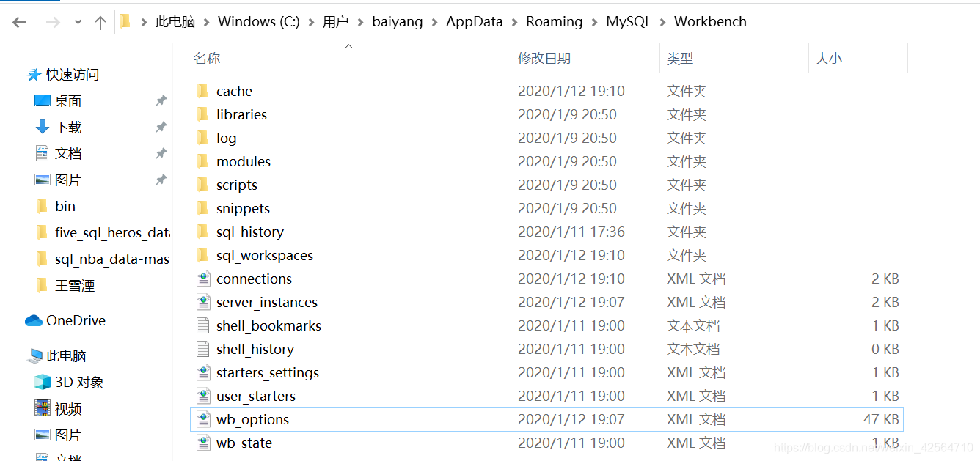Click the pin icon next to 下载
The height and width of the screenshot is (461, 980).
161,128
